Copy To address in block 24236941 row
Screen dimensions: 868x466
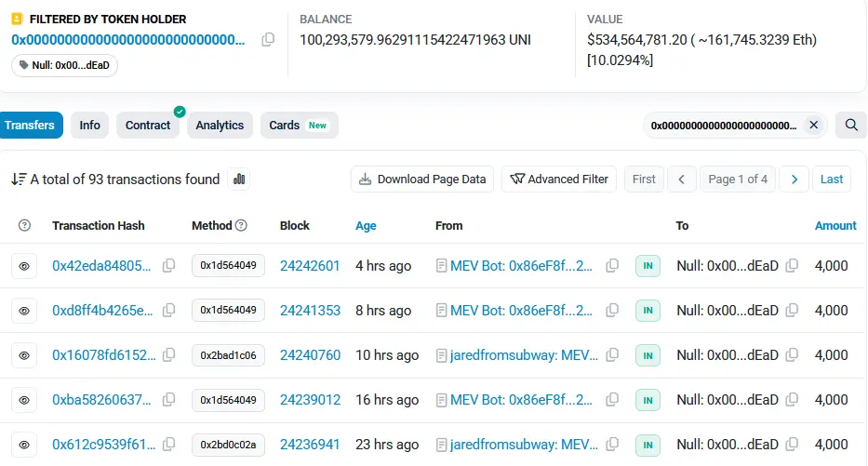click(792, 444)
